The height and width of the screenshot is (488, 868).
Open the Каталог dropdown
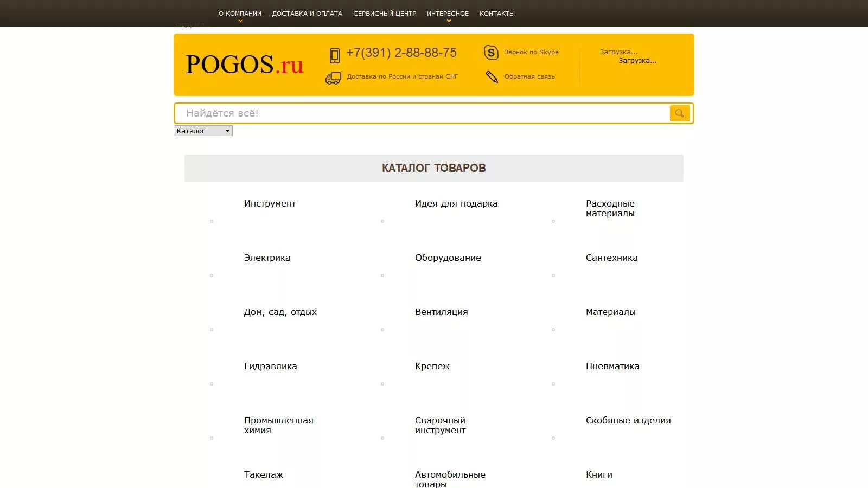click(x=203, y=131)
